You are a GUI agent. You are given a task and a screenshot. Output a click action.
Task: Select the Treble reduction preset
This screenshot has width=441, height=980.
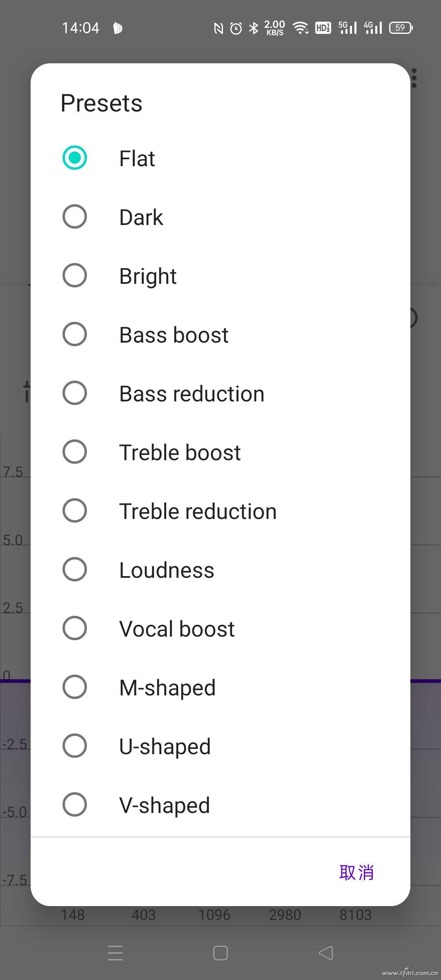[x=75, y=510]
